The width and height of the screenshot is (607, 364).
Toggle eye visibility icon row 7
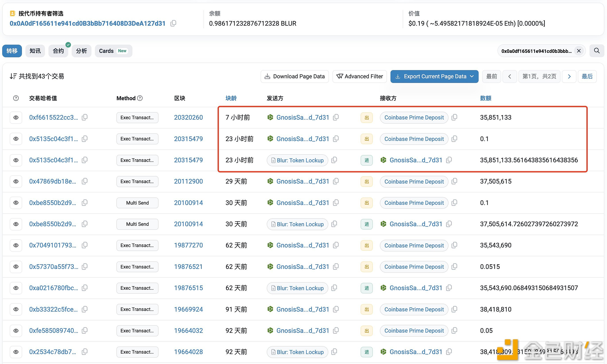(x=16, y=245)
